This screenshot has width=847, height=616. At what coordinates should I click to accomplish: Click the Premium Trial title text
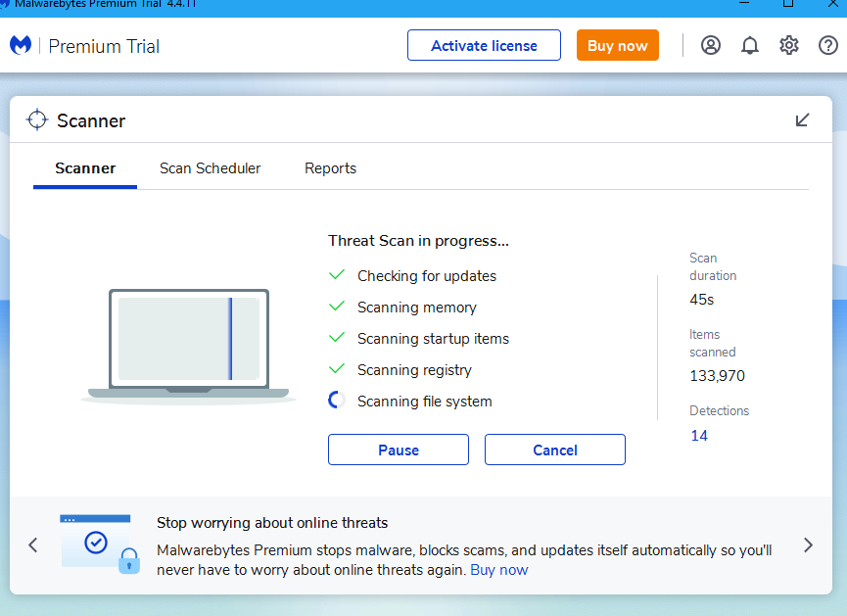(104, 46)
